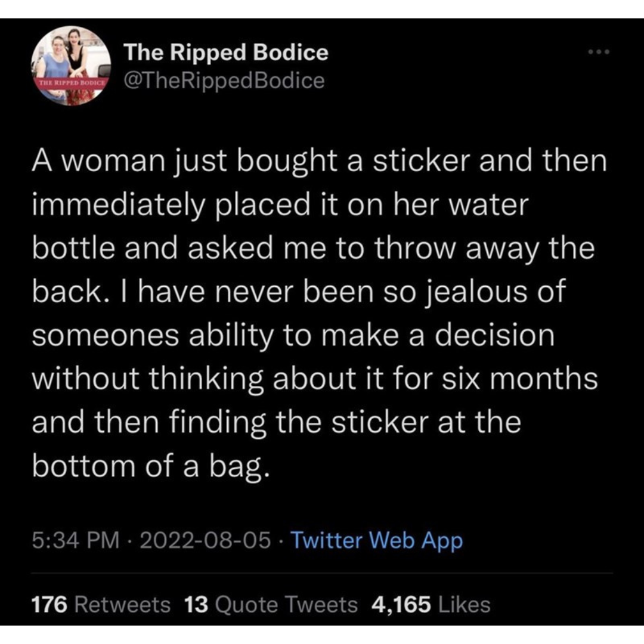Click the divider line above engagement stats
The height and width of the screenshot is (644, 644).
point(322,572)
